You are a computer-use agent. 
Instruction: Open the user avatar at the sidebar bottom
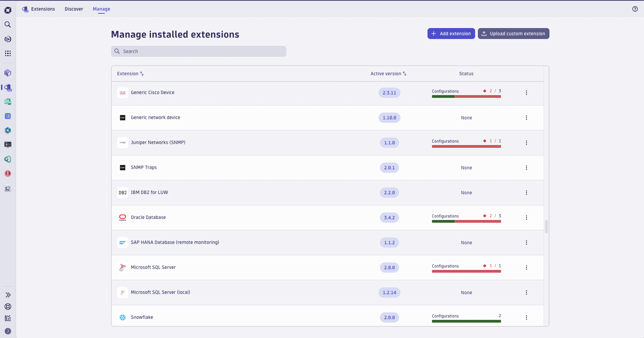tap(8, 331)
